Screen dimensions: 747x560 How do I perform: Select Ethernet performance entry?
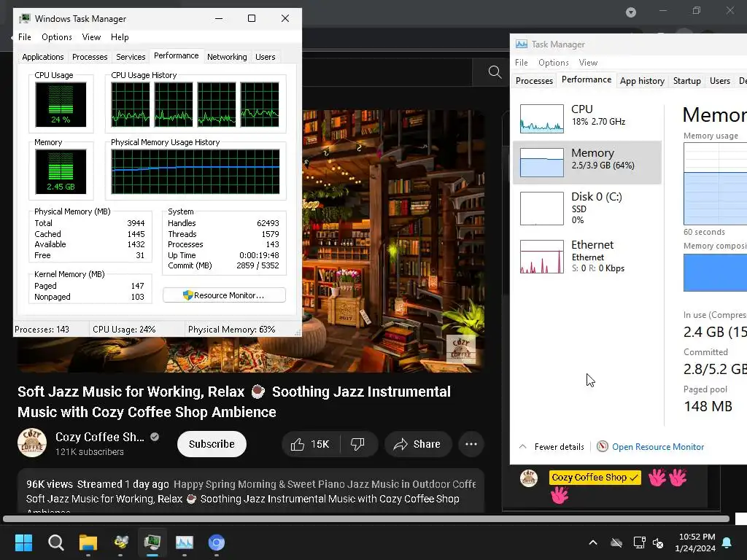point(587,257)
